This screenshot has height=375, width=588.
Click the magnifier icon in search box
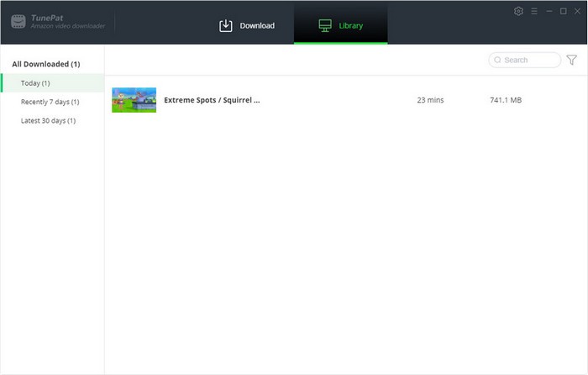click(497, 60)
